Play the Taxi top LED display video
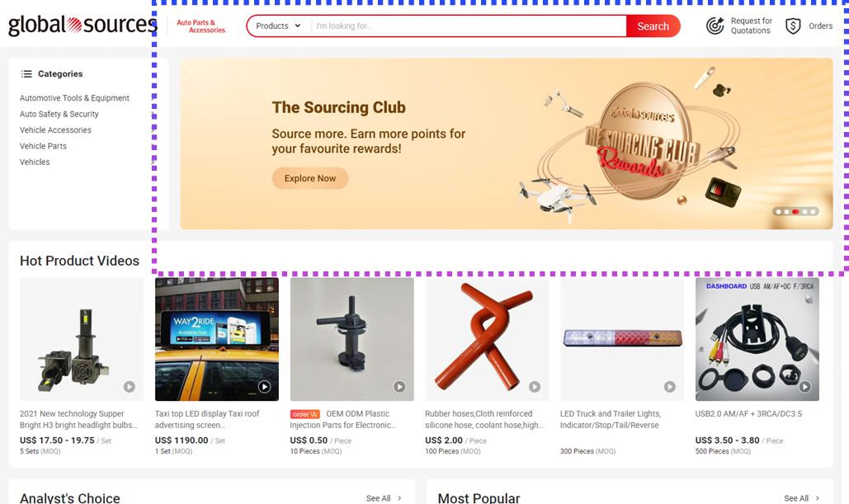 point(264,387)
